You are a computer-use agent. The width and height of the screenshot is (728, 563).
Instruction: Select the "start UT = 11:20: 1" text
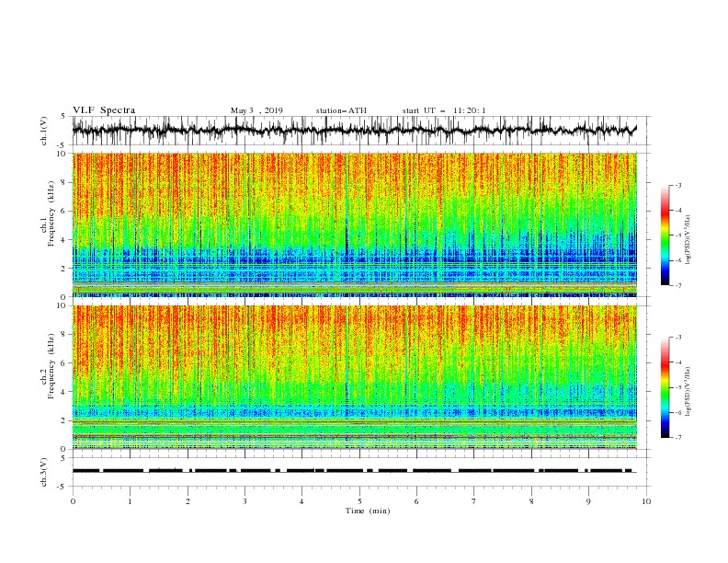point(444,110)
